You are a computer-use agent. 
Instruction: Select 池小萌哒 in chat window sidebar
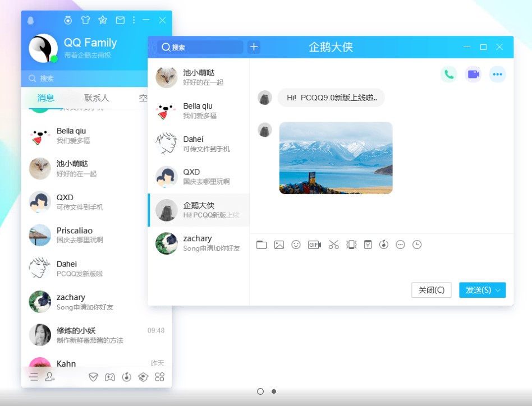(x=199, y=77)
